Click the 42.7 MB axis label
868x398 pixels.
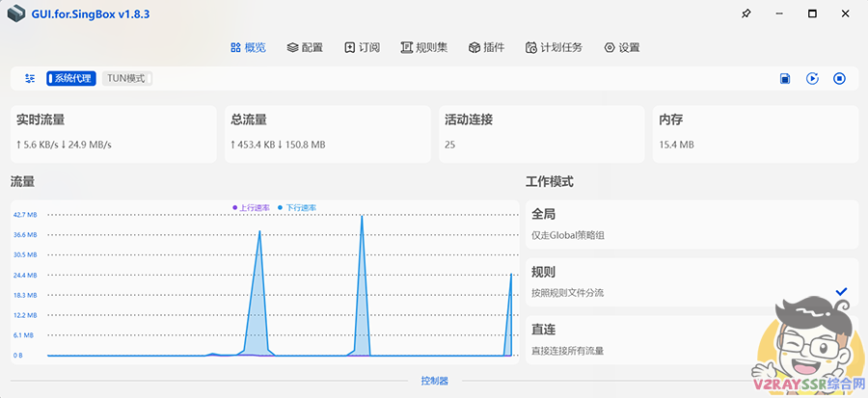coord(25,215)
